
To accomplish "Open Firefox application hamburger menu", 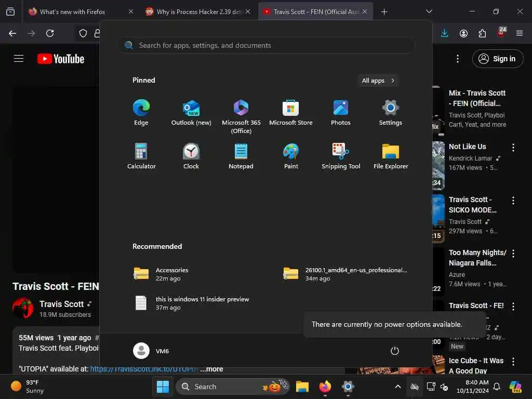I will click(520, 33).
